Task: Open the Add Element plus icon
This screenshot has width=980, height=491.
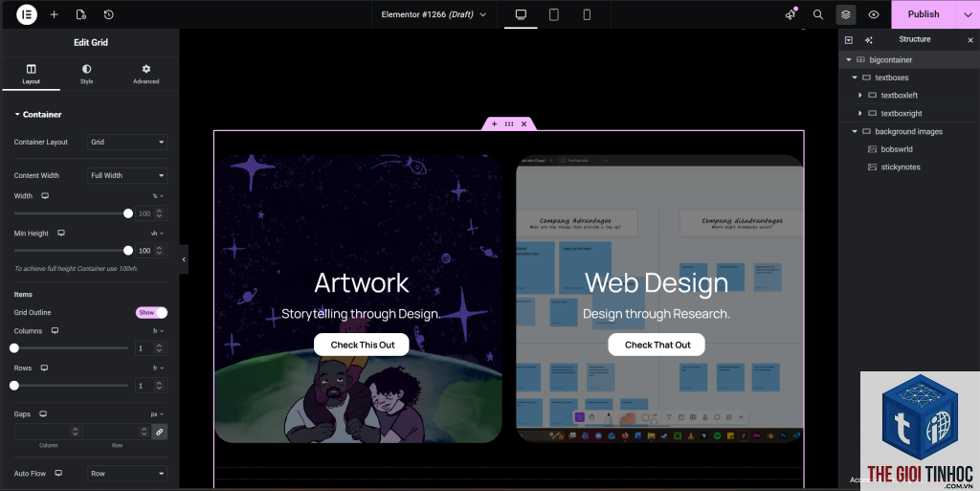Action: [55, 14]
